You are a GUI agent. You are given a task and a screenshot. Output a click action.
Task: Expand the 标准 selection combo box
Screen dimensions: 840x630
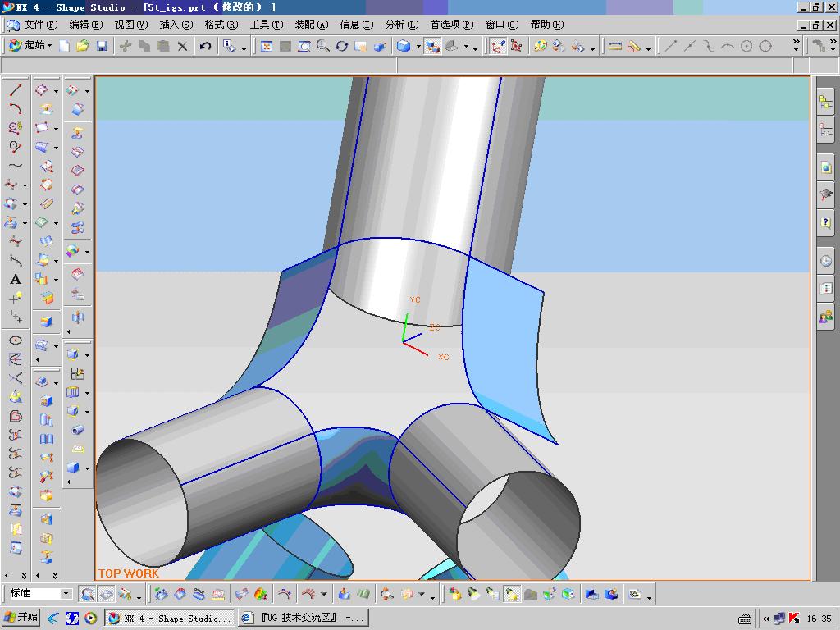click(66, 594)
